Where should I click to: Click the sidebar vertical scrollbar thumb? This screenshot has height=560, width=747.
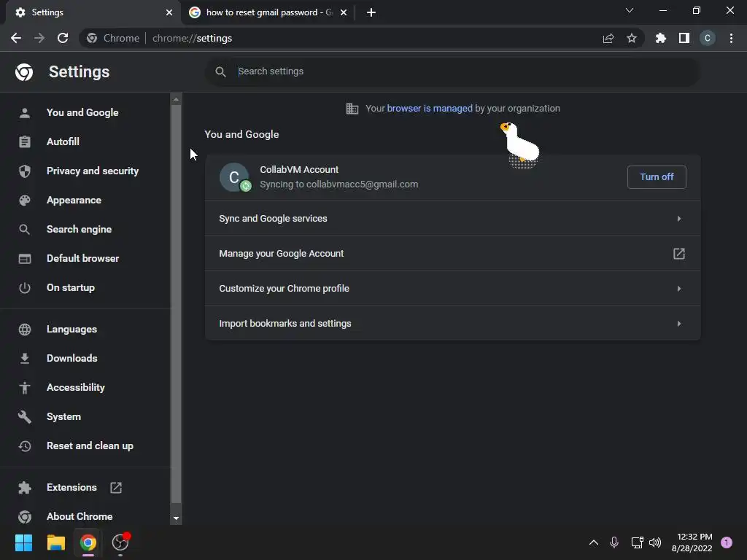(x=176, y=304)
